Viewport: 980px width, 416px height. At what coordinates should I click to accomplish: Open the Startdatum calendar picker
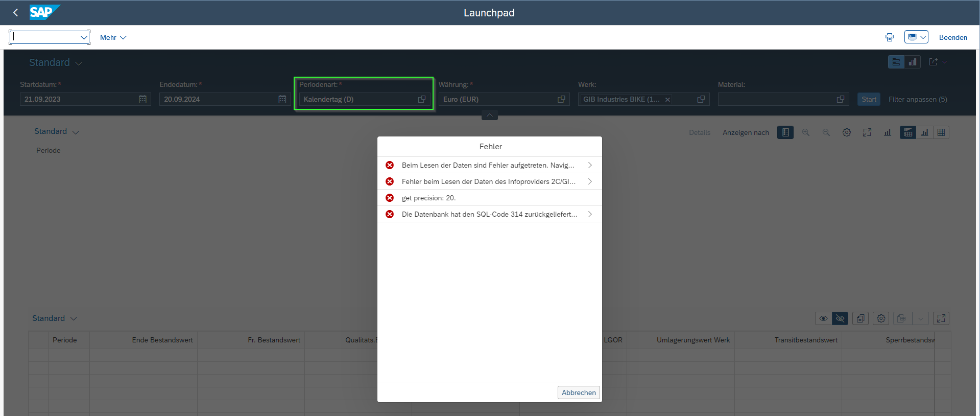142,99
